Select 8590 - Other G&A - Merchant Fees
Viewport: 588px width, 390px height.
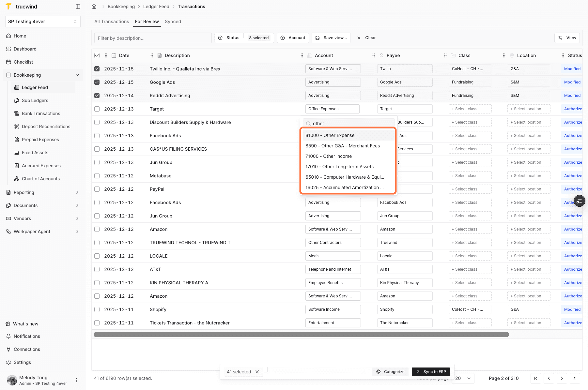point(348,146)
